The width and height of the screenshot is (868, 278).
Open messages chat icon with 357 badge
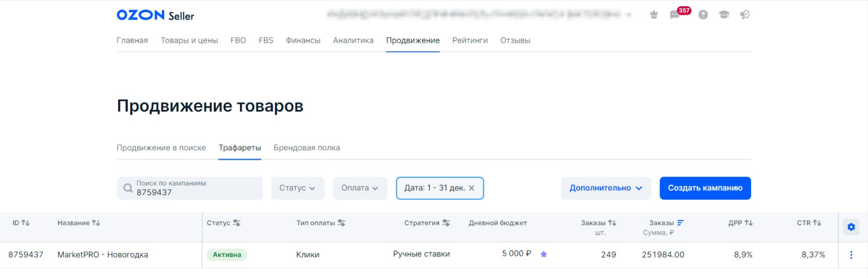coord(675,15)
